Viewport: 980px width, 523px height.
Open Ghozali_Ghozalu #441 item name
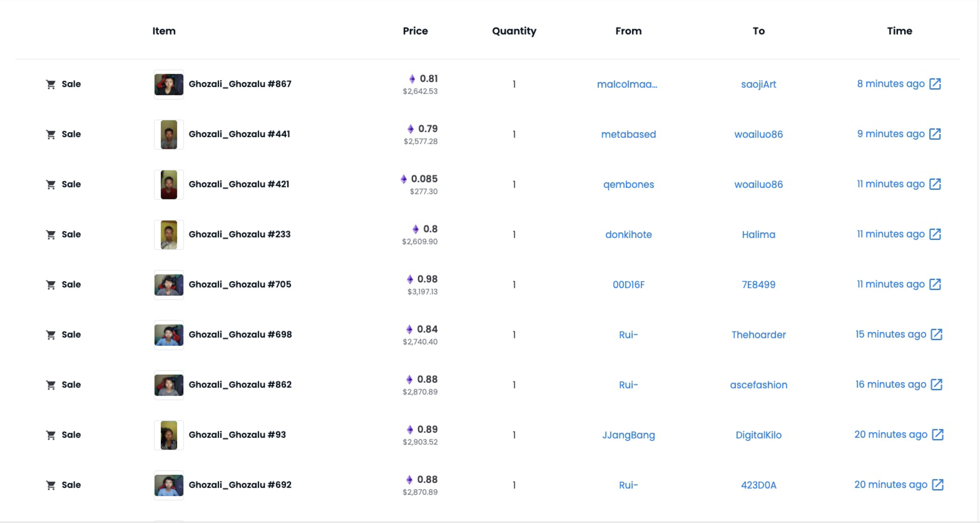[x=239, y=134]
